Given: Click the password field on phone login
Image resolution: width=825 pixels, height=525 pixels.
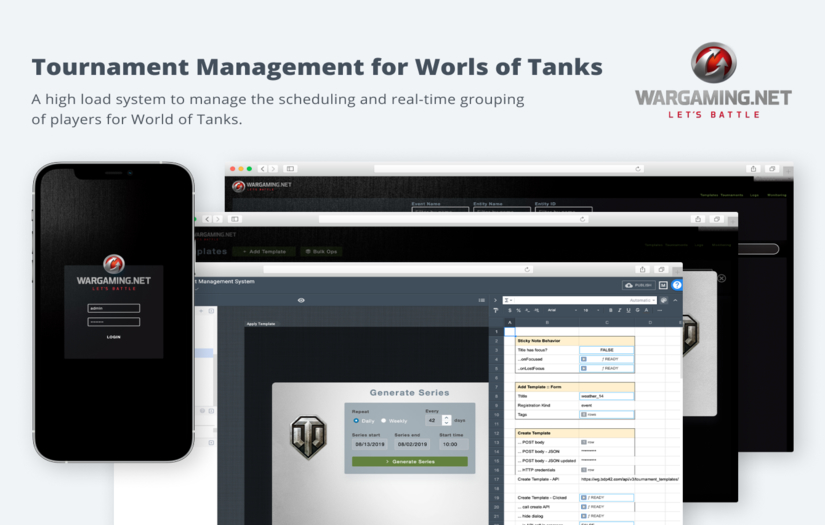Looking at the screenshot, I should point(114,322).
